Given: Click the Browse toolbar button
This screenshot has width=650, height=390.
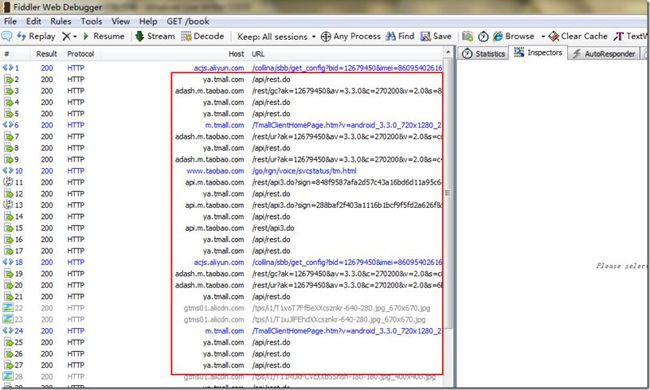Looking at the screenshot, I should [x=514, y=36].
